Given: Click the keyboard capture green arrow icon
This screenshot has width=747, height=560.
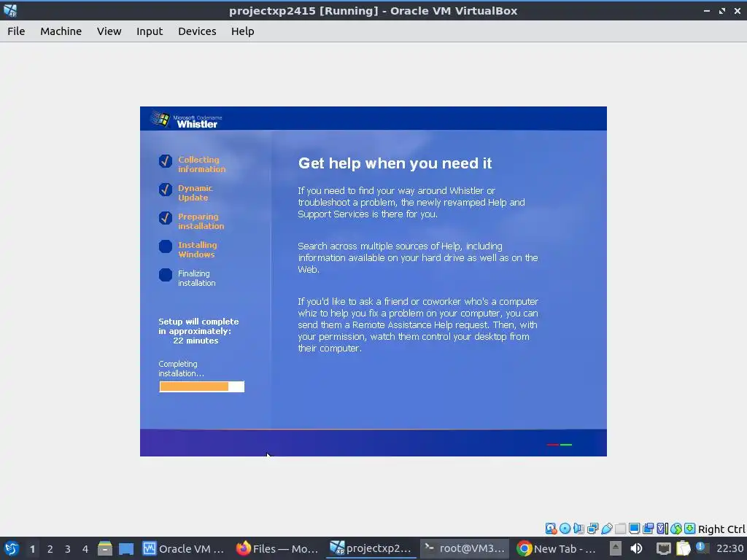Looking at the screenshot, I should tap(690, 529).
